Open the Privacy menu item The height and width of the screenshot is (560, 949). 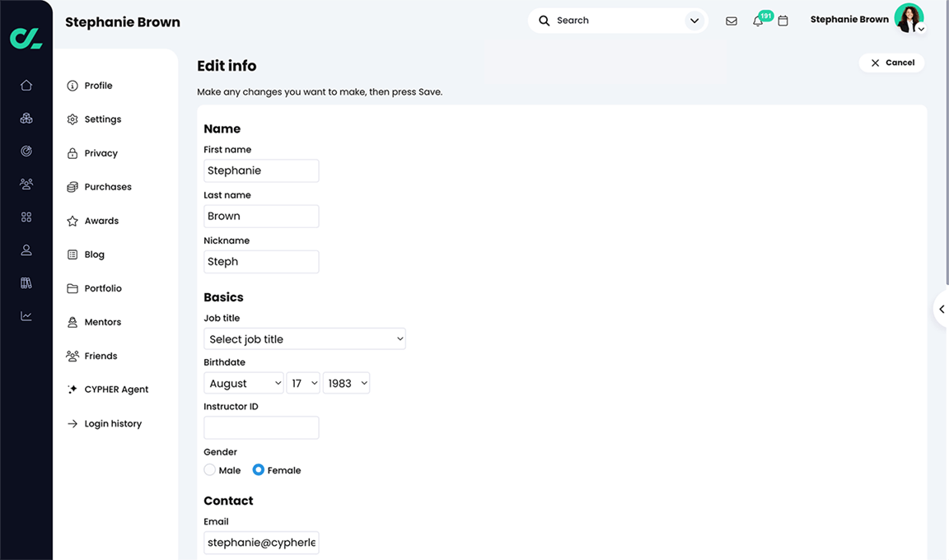tap(101, 153)
